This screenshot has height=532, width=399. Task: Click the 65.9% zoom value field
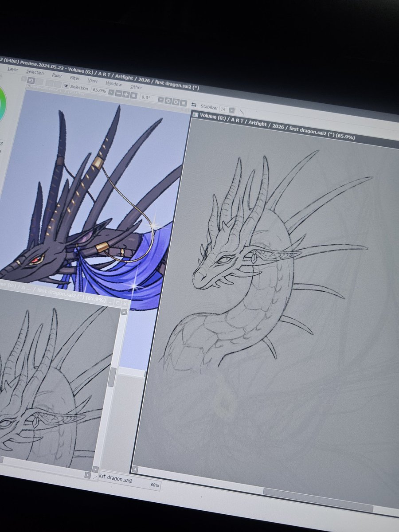tap(99, 90)
